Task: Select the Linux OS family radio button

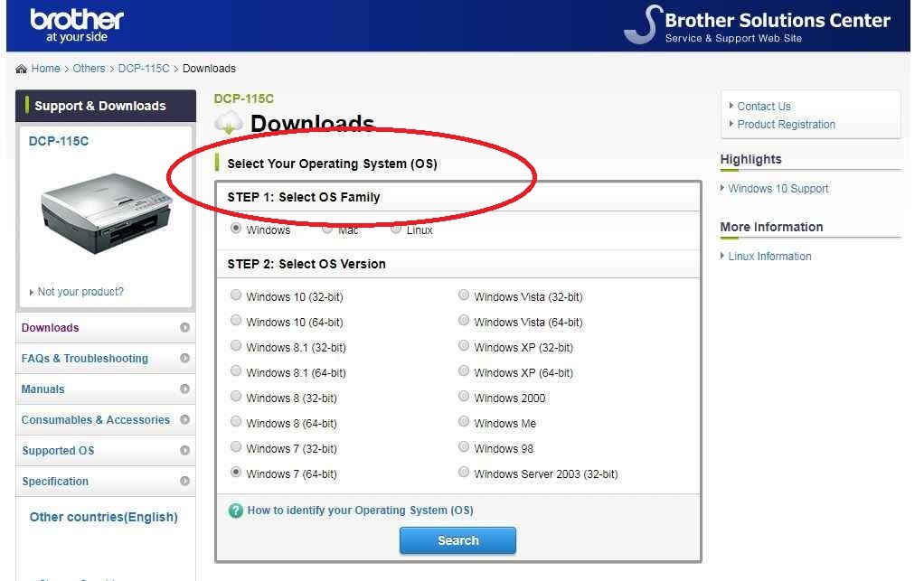Action: [x=396, y=229]
